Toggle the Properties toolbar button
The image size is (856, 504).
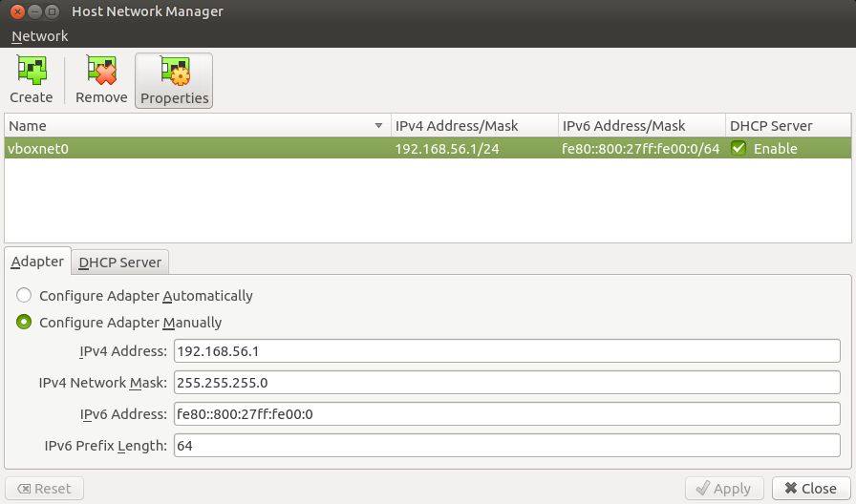click(x=174, y=81)
